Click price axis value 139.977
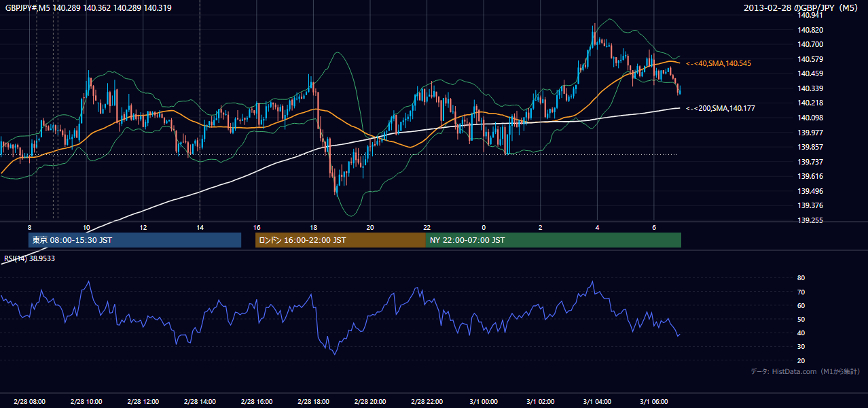 (810, 133)
